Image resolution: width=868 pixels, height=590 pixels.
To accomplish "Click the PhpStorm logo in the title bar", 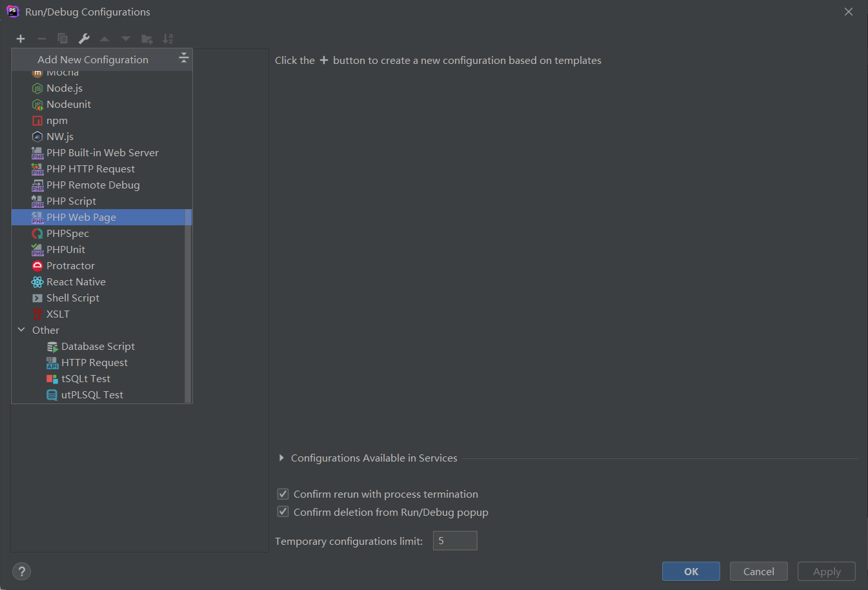I will point(13,12).
